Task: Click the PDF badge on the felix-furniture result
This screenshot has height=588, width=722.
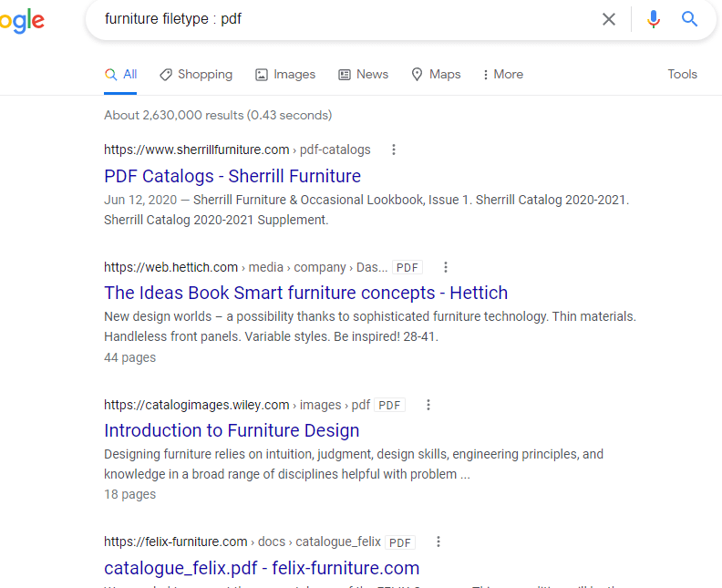Action: [x=400, y=542]
